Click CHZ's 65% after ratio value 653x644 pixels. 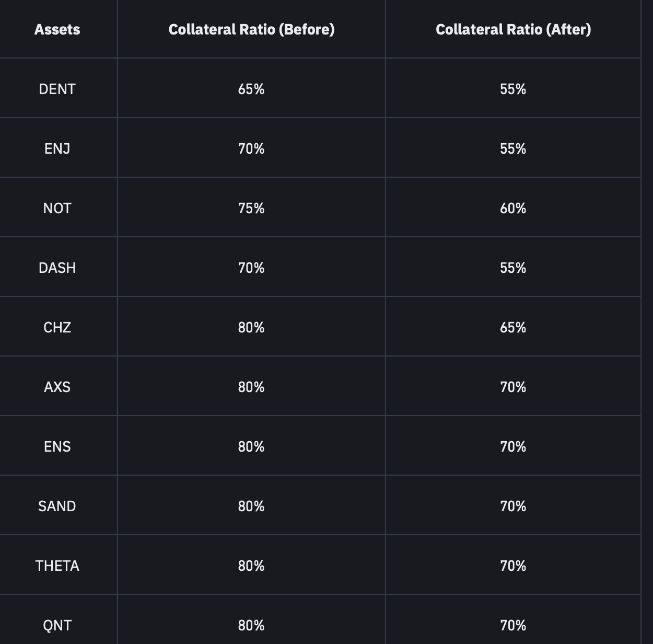pyautogui.click(x=513, y=327)
